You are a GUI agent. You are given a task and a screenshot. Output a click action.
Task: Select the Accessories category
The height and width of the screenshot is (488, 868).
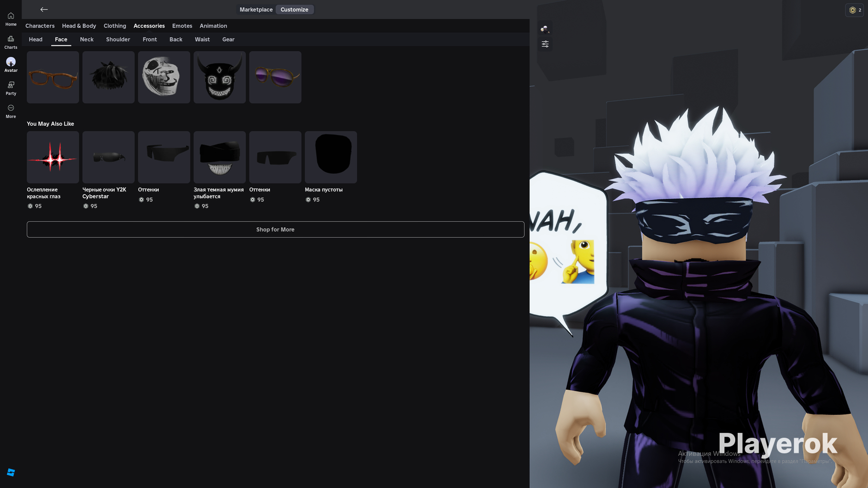coord(149,26)
